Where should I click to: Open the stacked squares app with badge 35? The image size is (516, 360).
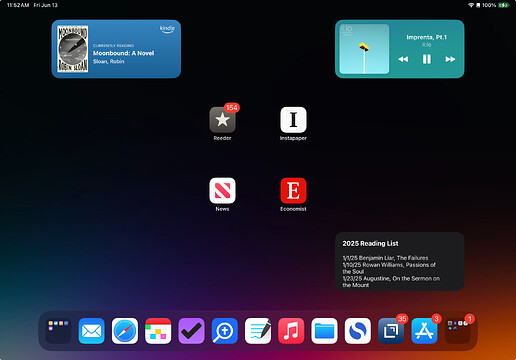[391, 331]
